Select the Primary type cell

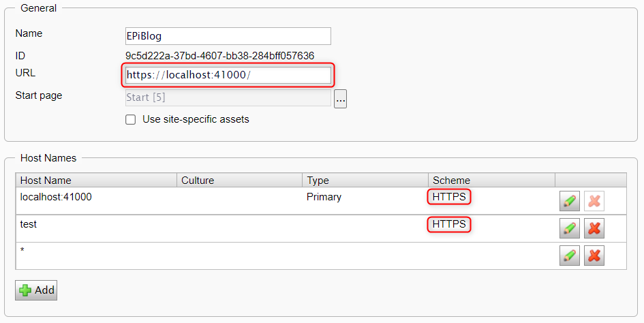pyautogui.click(x=324, y=197)
